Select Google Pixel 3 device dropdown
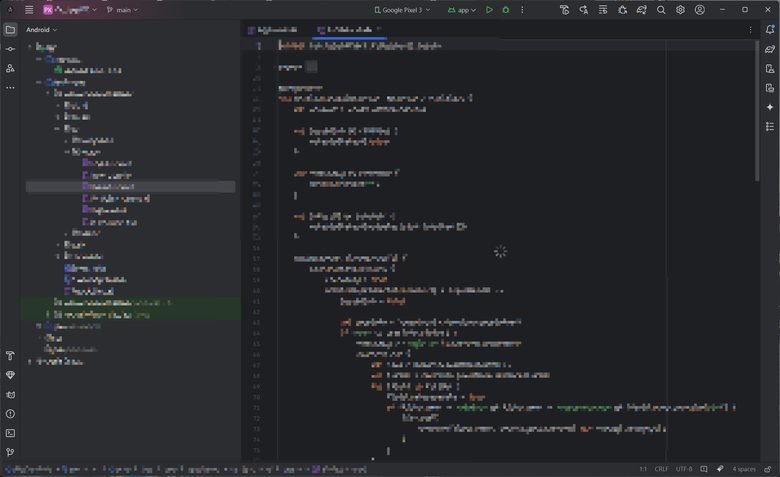The image size is (780, 477). point(402,9)
